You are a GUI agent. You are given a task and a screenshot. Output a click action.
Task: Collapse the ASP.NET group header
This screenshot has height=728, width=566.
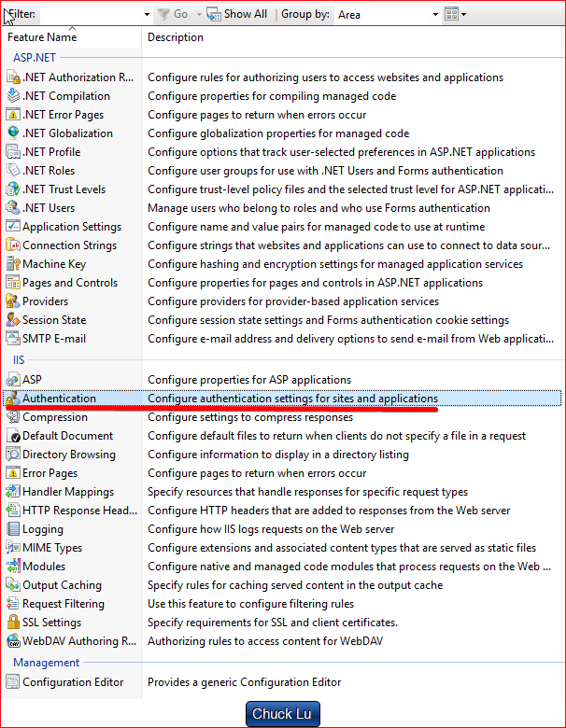(35, 58)
